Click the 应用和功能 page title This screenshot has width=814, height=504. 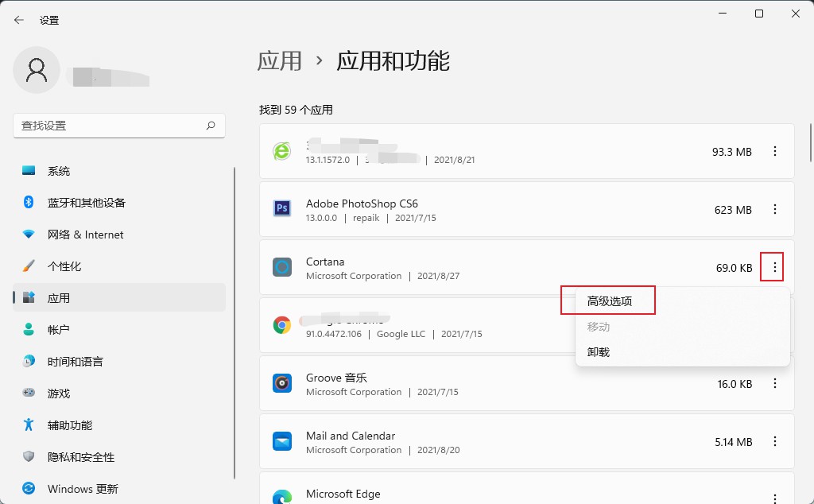[x=393, y=60]
